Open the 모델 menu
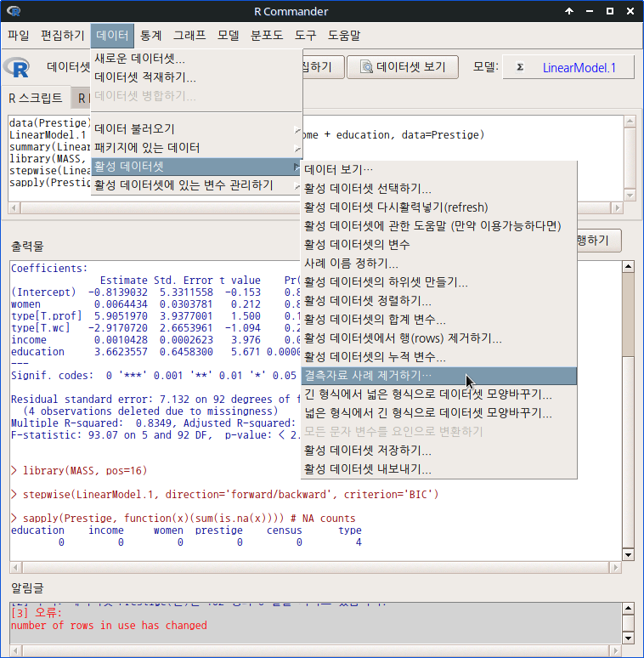 tap(228, 35)
